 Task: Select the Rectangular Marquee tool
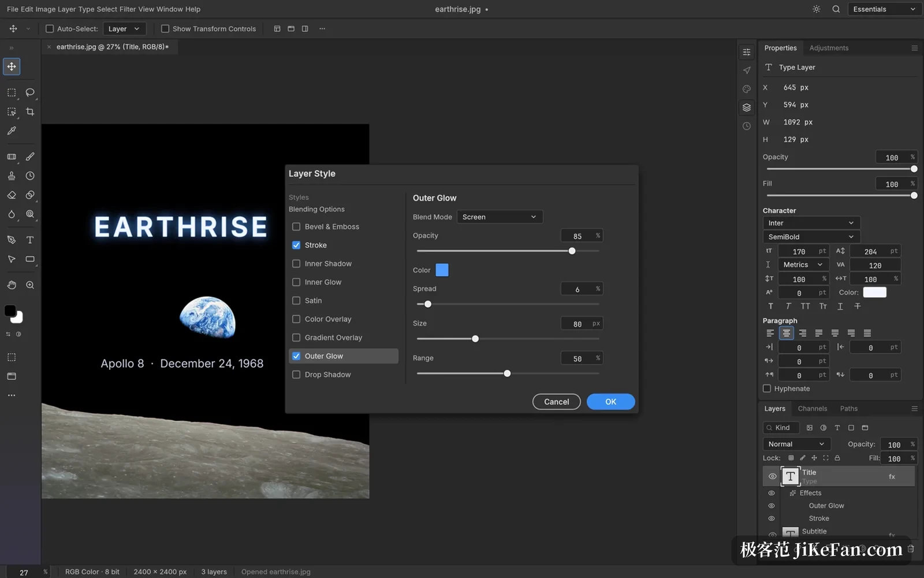click(12, 92)
